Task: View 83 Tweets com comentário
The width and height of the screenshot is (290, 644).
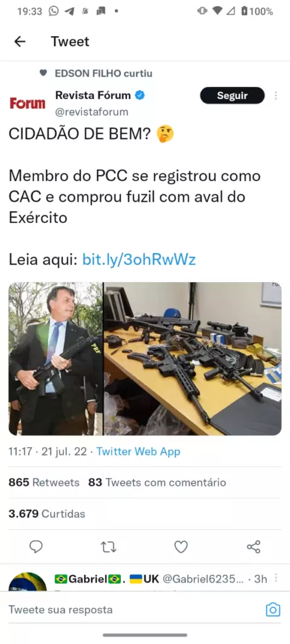Action: coord(157,482)
